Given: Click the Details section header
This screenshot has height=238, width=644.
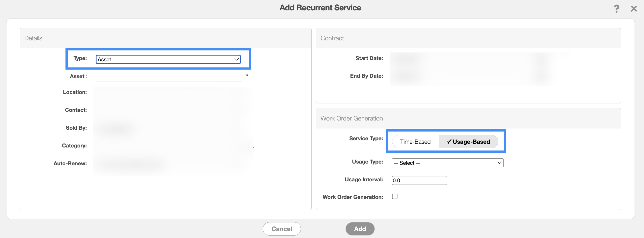Looking at the screenshot, I should pyautogui.click(x=33, y=38).
